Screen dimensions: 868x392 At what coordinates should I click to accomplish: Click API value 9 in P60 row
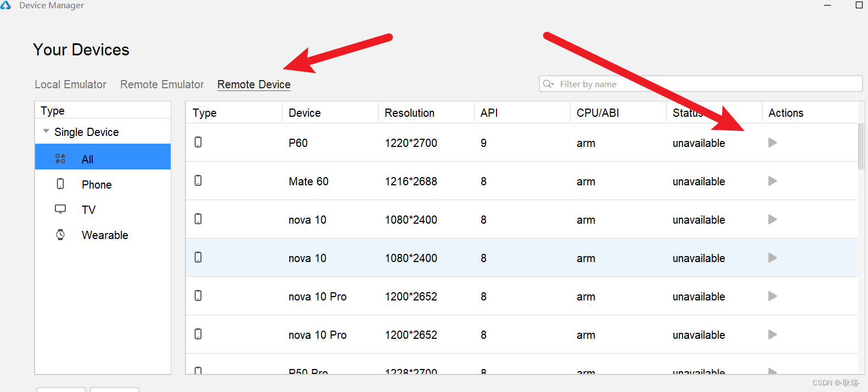483,143
